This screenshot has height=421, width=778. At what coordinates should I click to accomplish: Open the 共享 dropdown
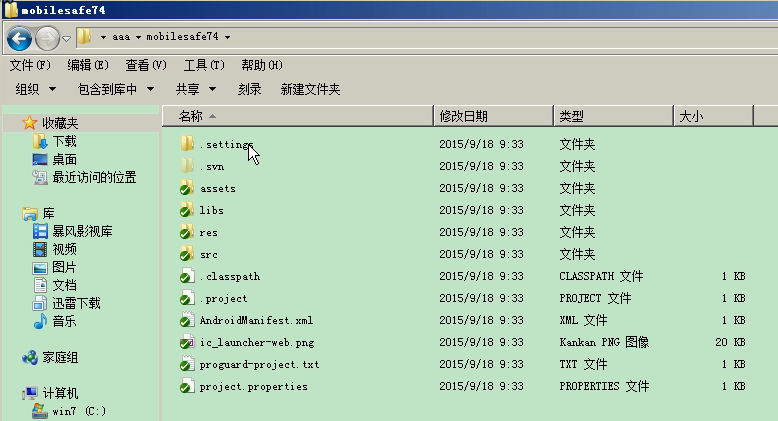196,89
